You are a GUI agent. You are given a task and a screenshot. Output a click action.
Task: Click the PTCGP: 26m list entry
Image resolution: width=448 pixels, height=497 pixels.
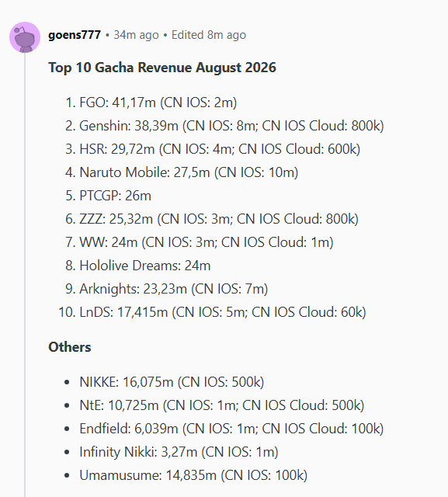click(116, 196)
